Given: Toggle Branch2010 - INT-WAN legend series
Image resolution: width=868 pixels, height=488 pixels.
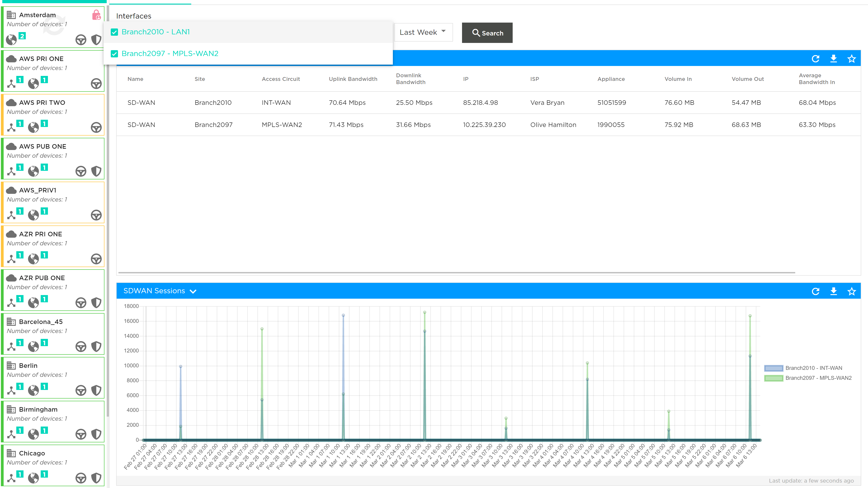Looking at the screenshot, I should [803, 368].
